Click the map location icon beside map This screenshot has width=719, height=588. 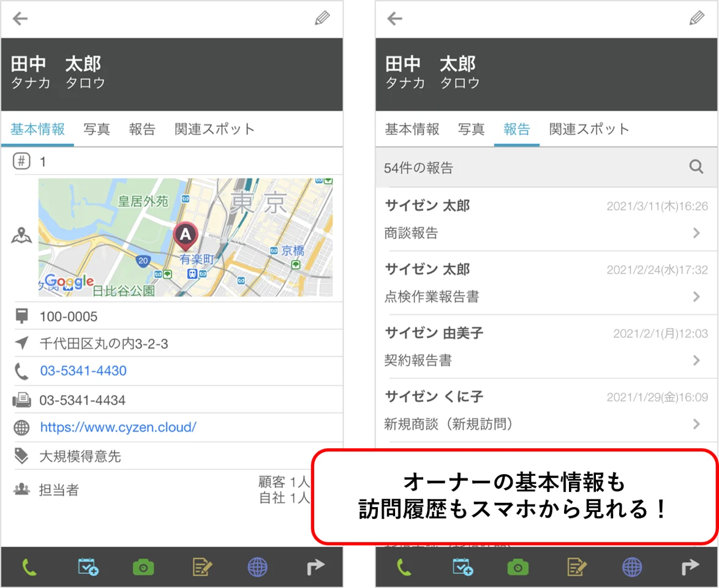(x=21, y=235)
